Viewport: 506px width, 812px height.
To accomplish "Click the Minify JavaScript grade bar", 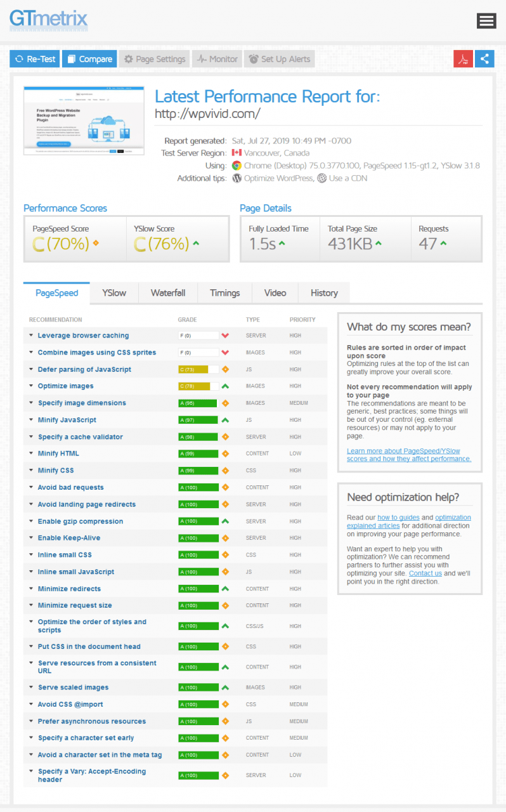I will [198, 420].
